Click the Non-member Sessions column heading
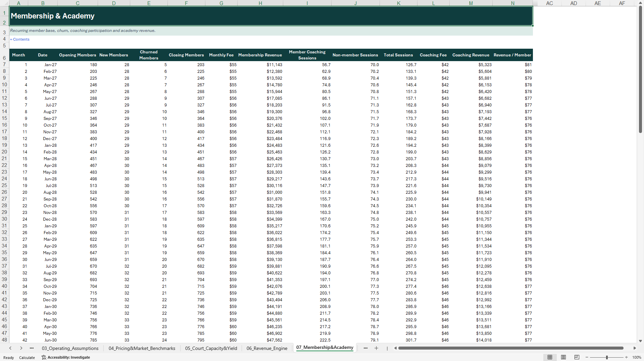The height and width of the screenshot is (361, 644). (355, 55)
